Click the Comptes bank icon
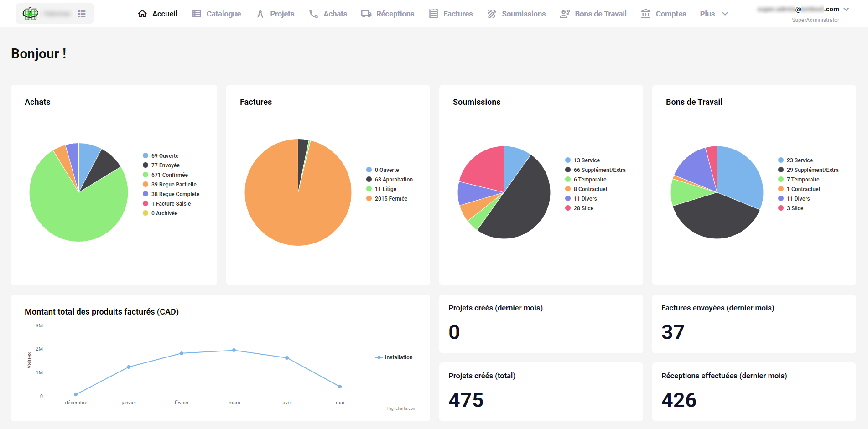 645,13
